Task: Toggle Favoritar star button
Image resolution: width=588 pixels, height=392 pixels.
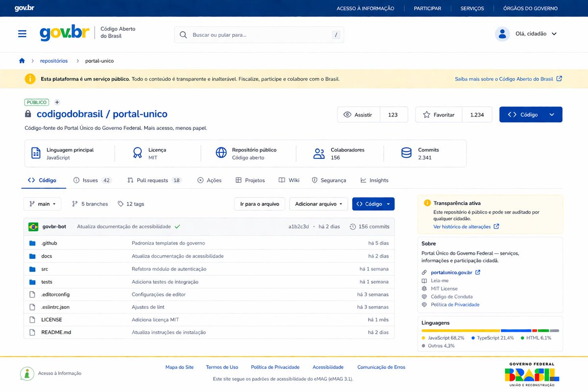Action: click(439, 115)
